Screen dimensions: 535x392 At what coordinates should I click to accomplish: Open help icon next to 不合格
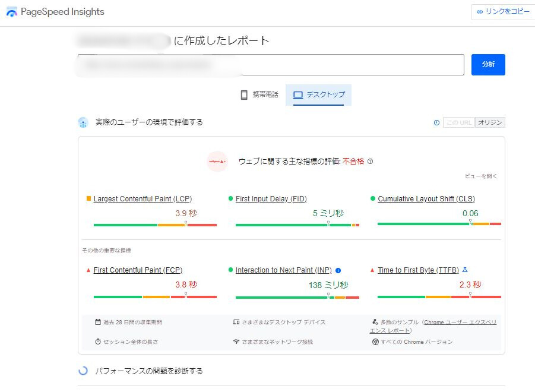pos(370,162)
